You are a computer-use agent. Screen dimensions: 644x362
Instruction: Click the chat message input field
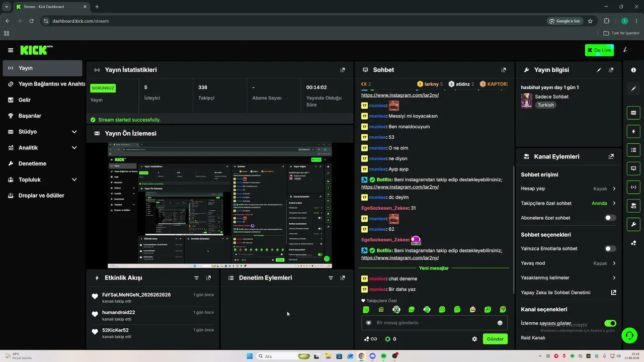pyautogui.click(x=435, y=323)
